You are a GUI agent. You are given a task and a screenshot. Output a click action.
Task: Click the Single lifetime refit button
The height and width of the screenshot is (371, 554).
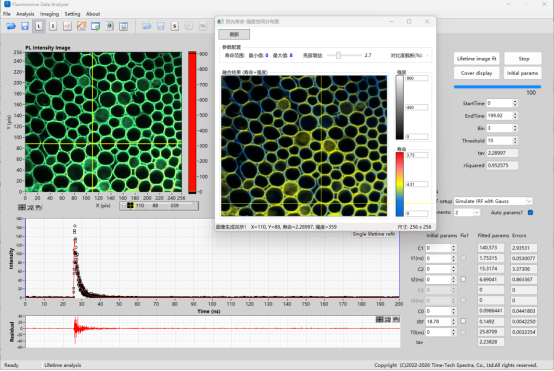coord(374,234)
